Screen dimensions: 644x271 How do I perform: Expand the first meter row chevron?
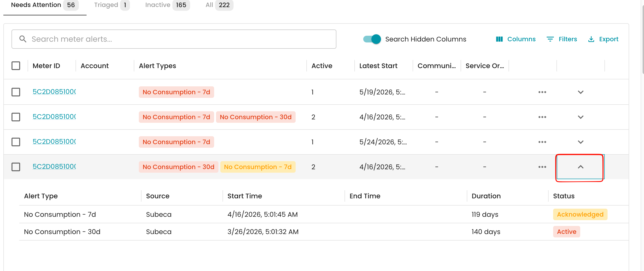[580, 92]
